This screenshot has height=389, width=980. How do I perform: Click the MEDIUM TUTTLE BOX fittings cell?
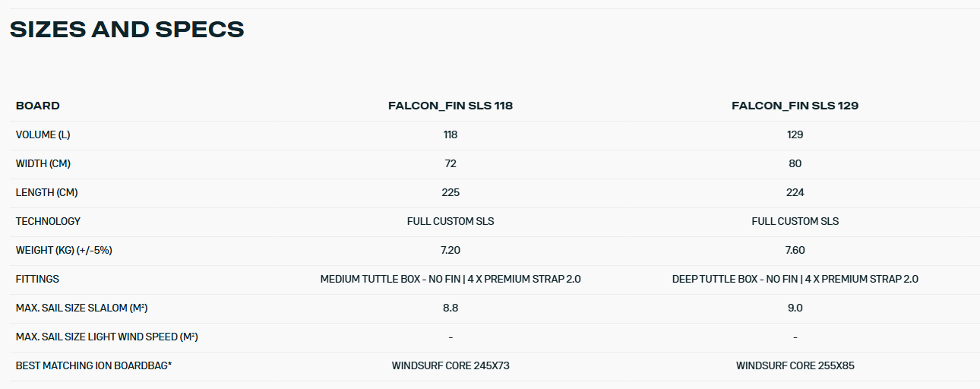450,279
